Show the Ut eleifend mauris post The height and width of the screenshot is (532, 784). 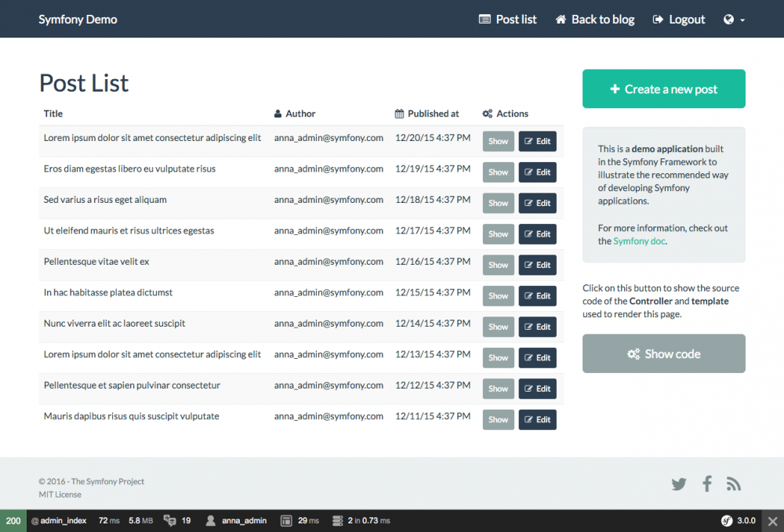click(498, 234)
